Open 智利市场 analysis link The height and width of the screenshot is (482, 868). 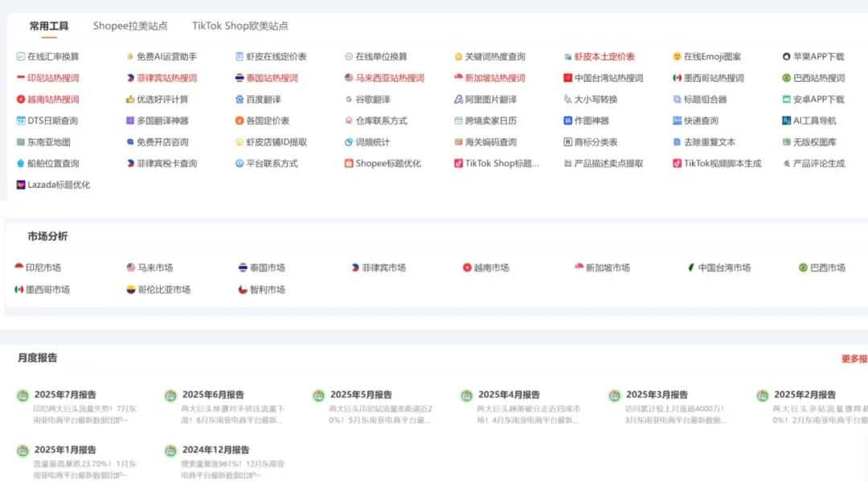(x=268, y=290)
